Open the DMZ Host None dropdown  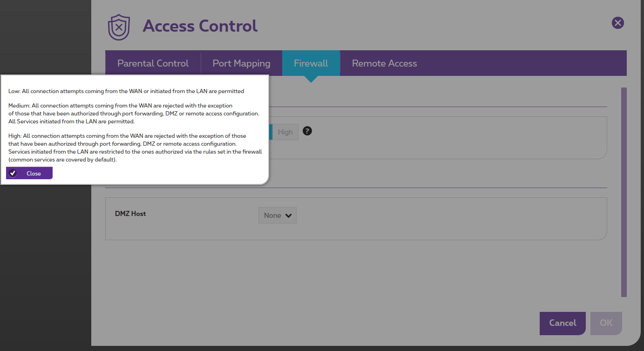[x=277, y=216]
